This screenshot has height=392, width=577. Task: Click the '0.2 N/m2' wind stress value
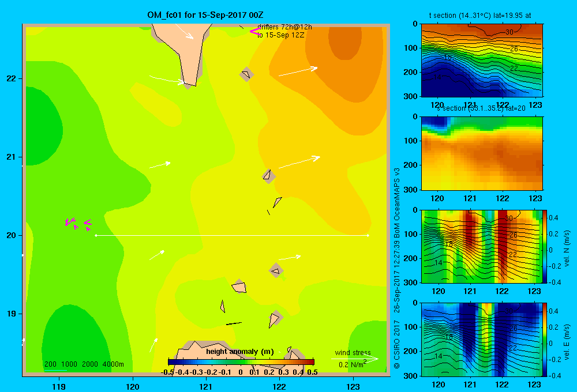tap(352, 364)
